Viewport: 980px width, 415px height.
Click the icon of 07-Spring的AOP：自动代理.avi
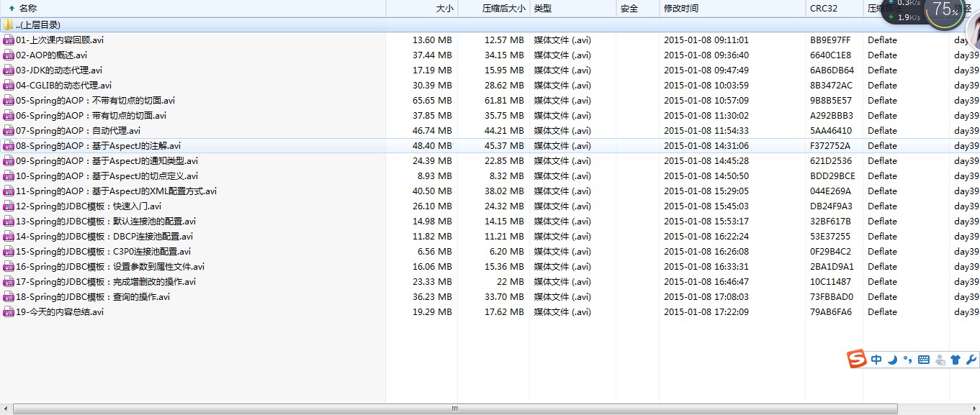pyautogui.click(x=9, y=131)
